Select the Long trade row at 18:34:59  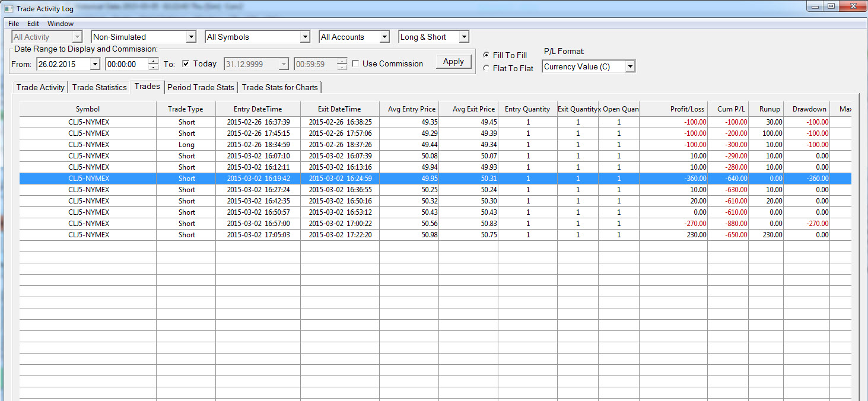click(x=186, y=145)
